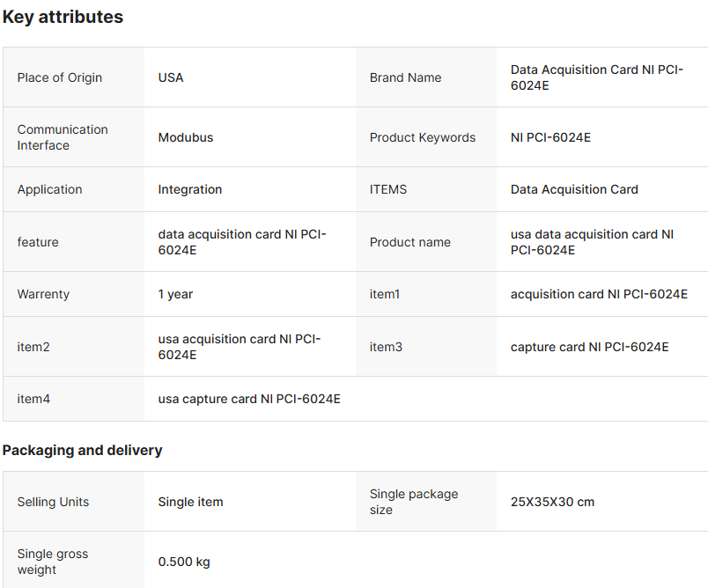Click the Modubus value cell
Image resolution: width=708 pixels, height=588 pixels.
tap(186, 137)
